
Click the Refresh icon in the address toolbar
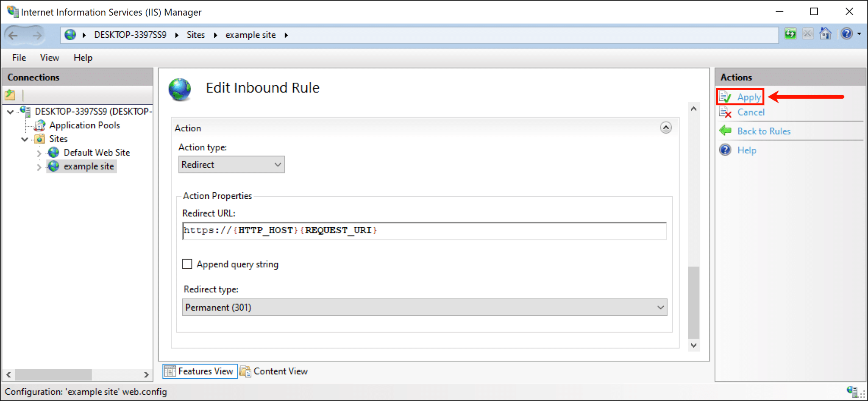(x=790, y=33)
